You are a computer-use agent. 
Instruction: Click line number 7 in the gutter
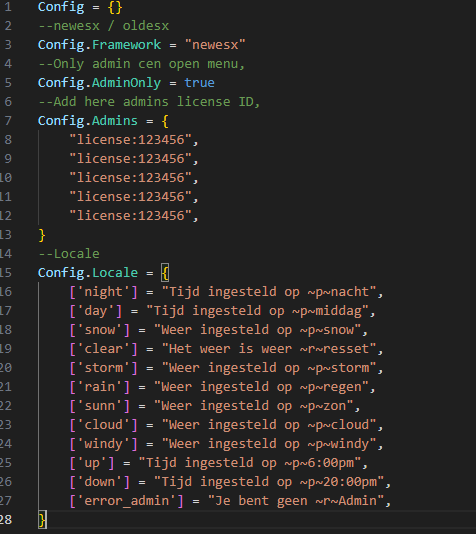[8, 121]
